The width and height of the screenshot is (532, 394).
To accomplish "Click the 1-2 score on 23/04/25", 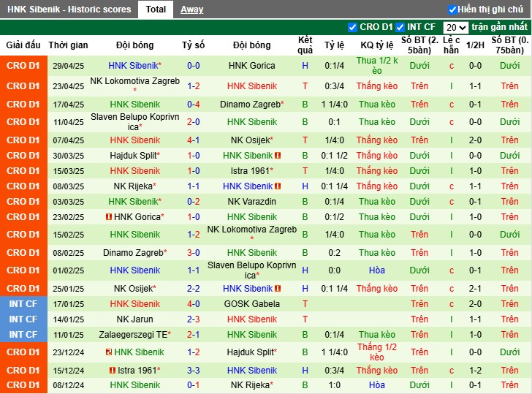I will click(x=194, y=86).
